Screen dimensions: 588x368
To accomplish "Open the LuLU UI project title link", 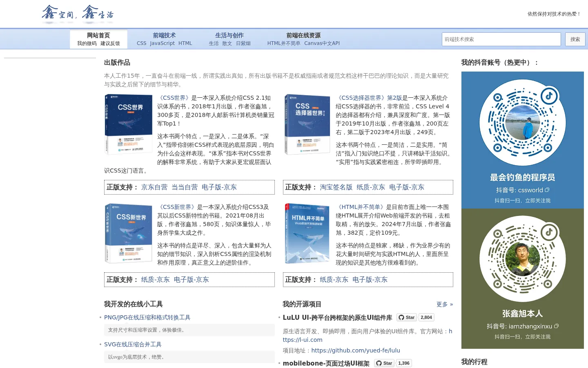I will 337,317.
